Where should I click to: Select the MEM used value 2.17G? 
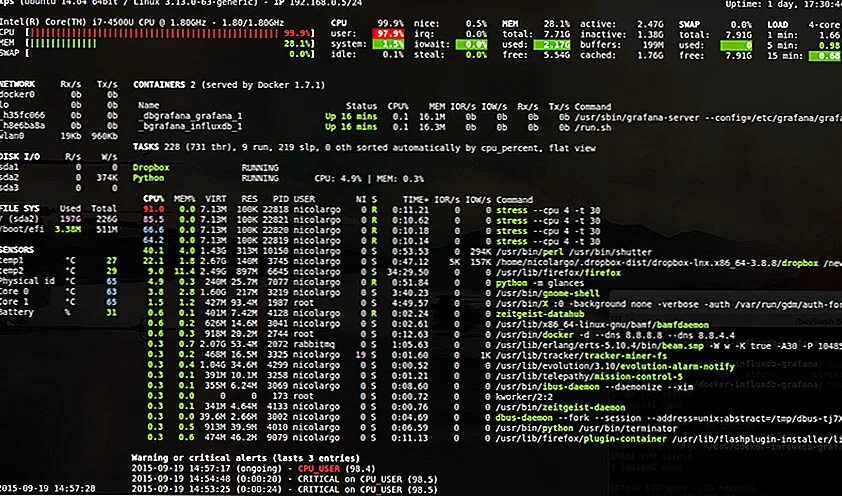click(551, 44)
